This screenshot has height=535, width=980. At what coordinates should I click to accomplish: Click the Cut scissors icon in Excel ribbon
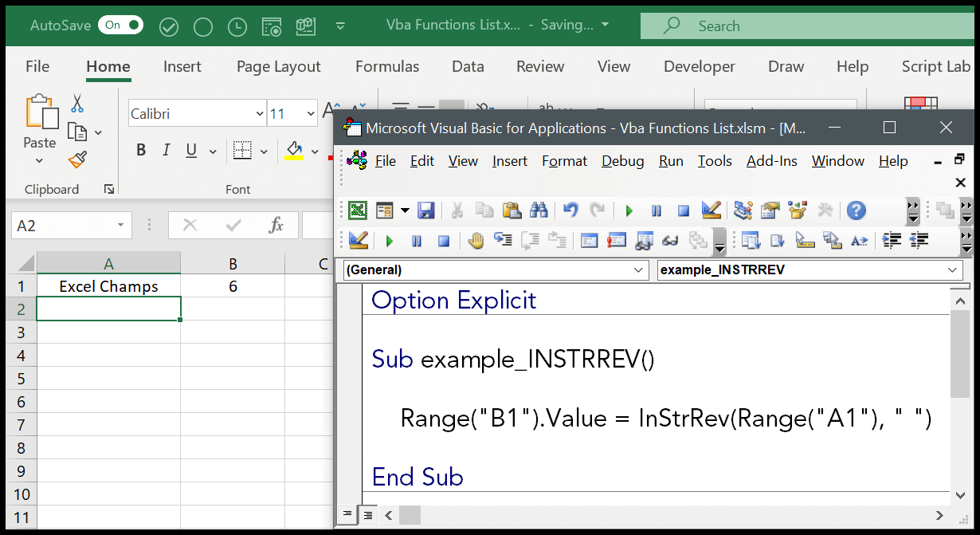[77, 104]
